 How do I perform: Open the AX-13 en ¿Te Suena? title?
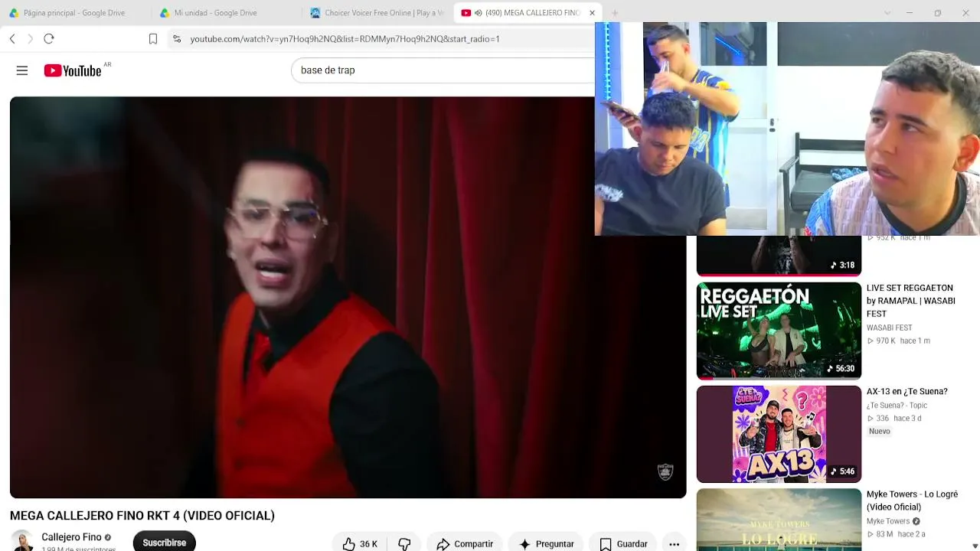pos(907,391)
